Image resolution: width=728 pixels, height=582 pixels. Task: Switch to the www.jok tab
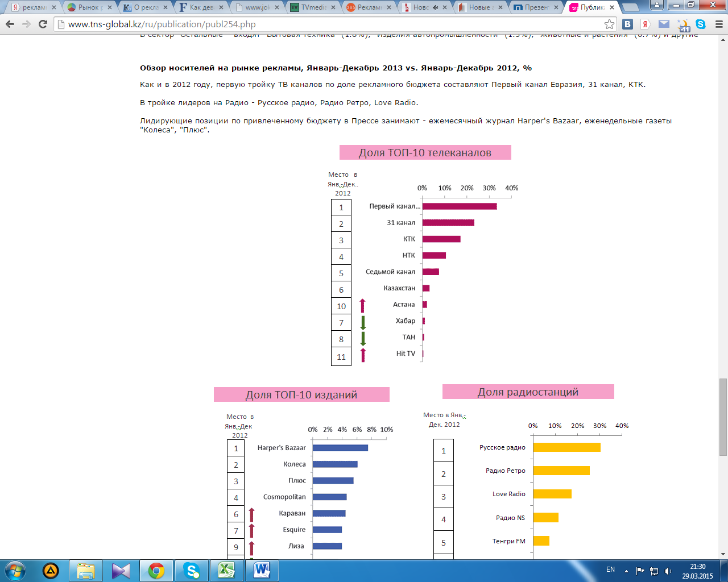point(257,7)
